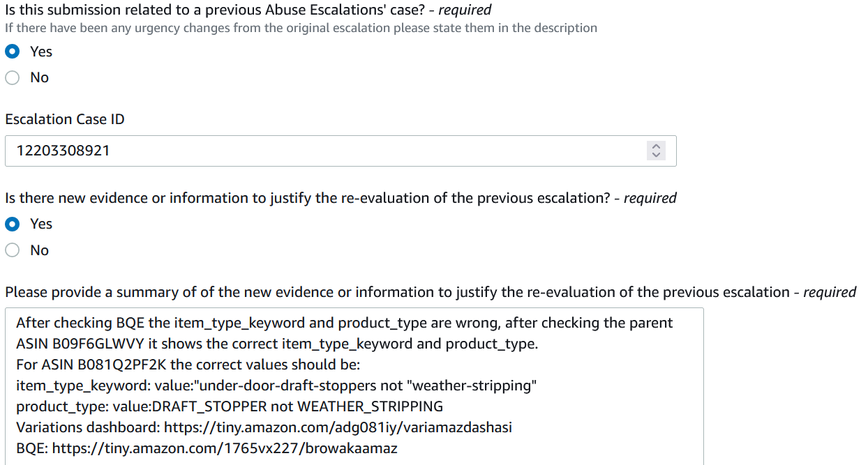Select No for previous Abuse Escalations case
Viewport: 868px width, 465px height.
[x=12, y=77]
